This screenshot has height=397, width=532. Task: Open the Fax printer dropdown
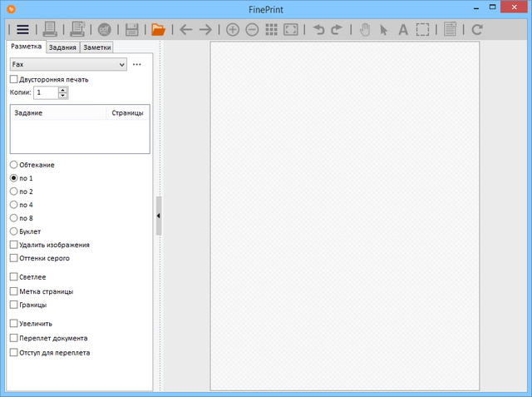[x=68, y=64]
